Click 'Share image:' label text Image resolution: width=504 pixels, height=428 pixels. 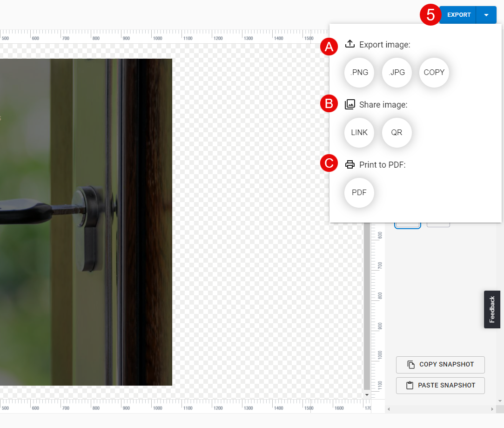[383, 105]
